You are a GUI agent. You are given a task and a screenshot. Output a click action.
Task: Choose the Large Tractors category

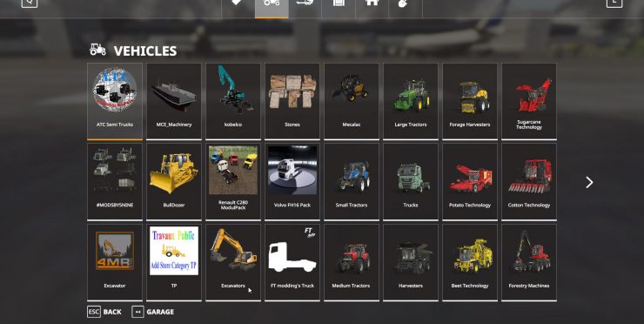tap(410, 101)
